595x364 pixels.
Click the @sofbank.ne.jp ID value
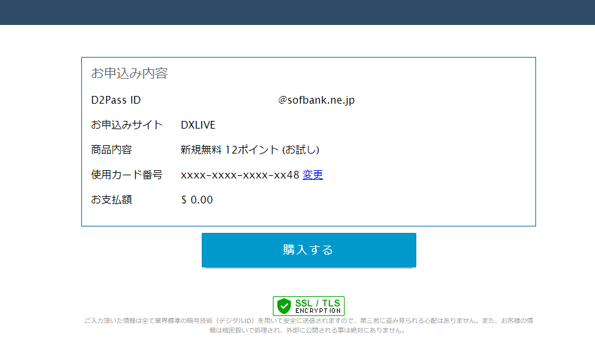(316, 100)
